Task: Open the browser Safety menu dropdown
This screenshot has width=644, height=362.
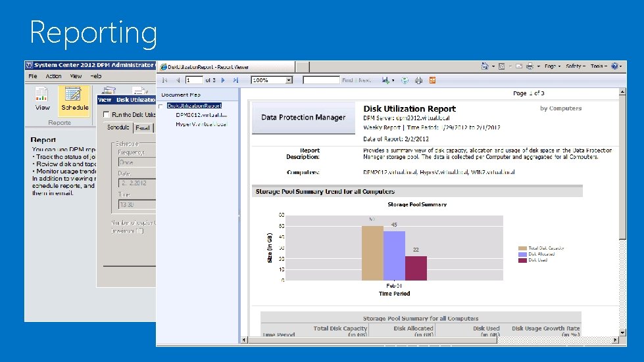Action: [576, 66]
